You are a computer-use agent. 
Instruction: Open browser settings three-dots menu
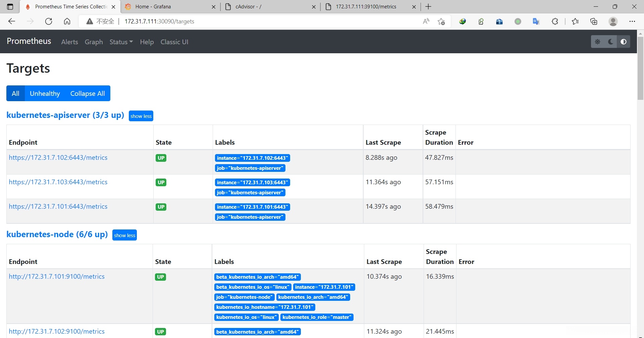[632, 21]
